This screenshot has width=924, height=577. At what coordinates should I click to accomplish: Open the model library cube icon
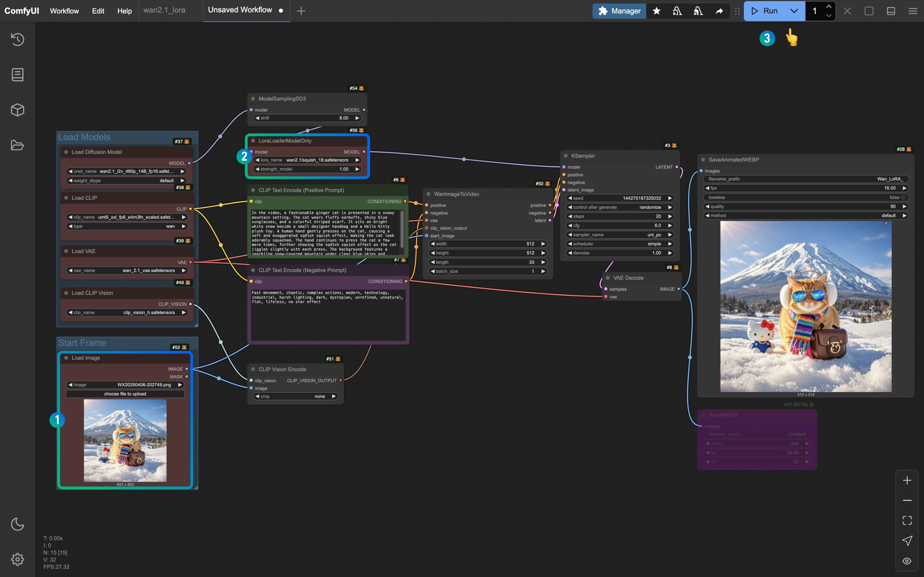coord(18,110)
